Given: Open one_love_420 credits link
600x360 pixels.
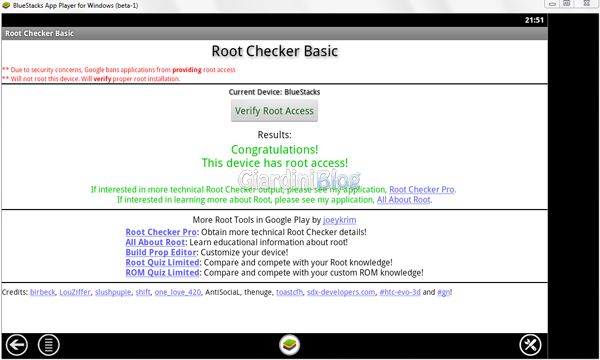Looking at the screenshot, I should point(178,292).
